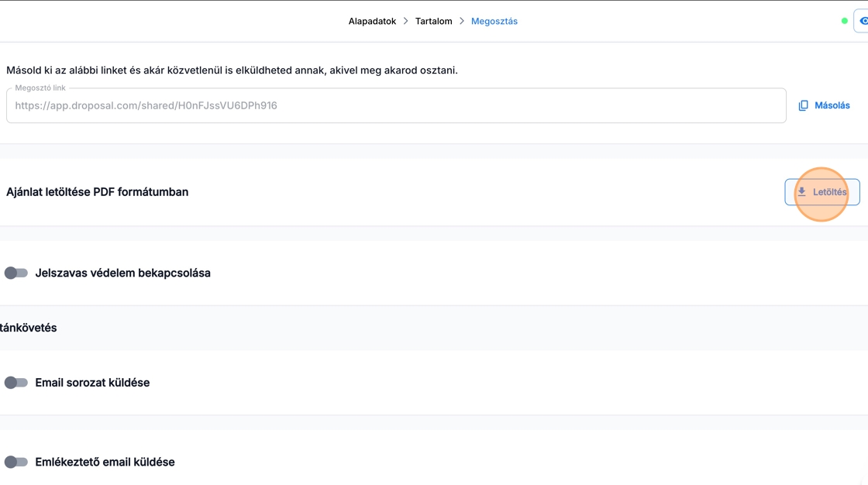Toggle Emlékeztető email küldése switch

15,462
